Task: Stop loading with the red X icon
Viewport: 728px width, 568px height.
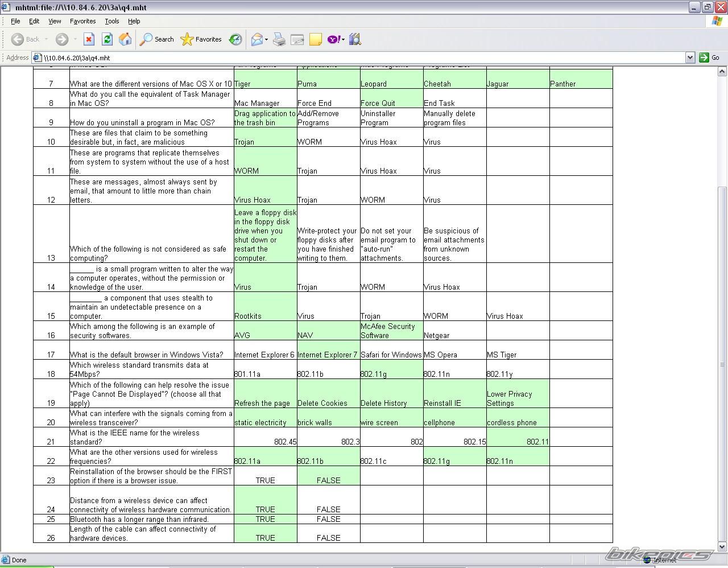Action: tap(89, 39)
